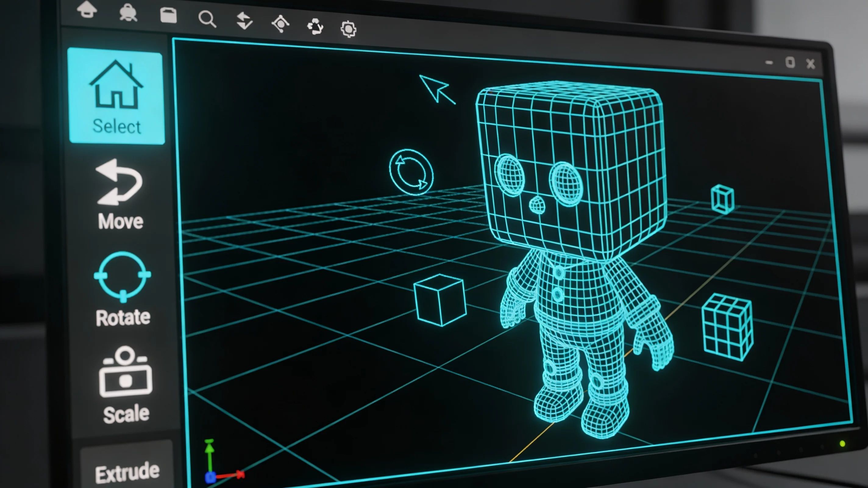
Task: Open the home icon in top toolbar
Action: coord(87,9)
